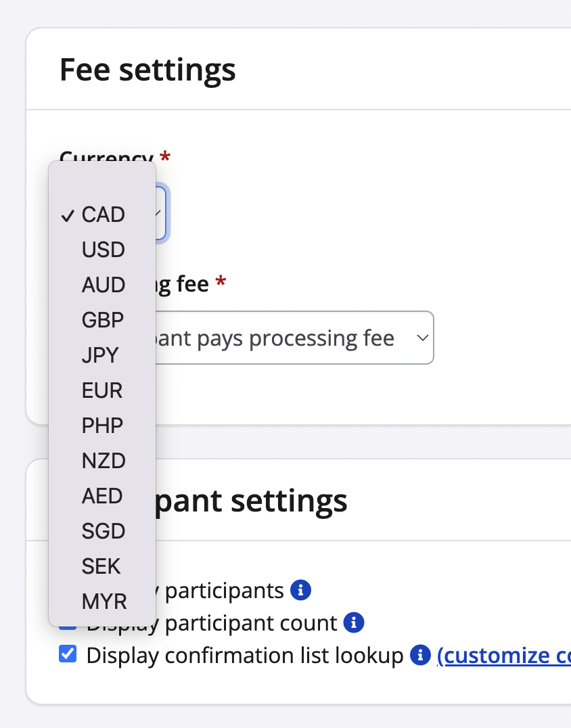Viewport: 571px width, 728px height.
Task: Select MYR currency option
Action: (x=104, y=601)
